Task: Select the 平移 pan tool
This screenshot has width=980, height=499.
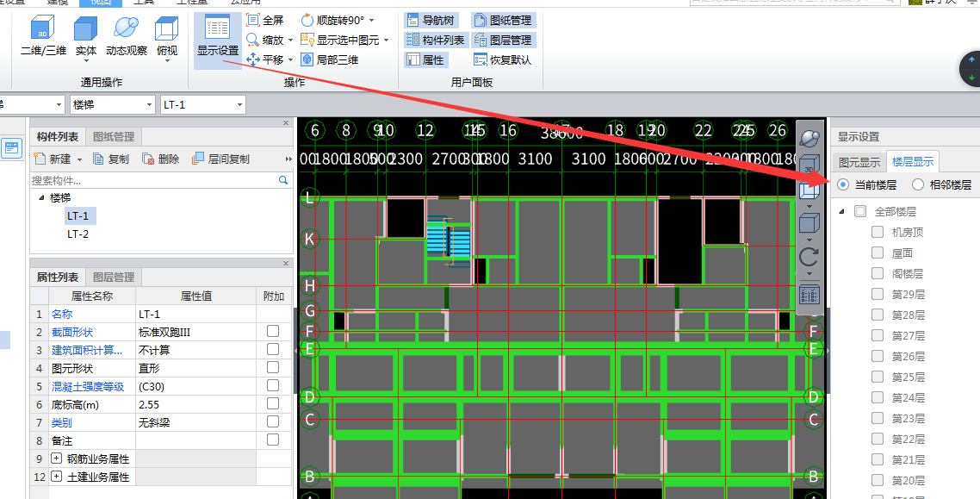Action: coord(265,59)
